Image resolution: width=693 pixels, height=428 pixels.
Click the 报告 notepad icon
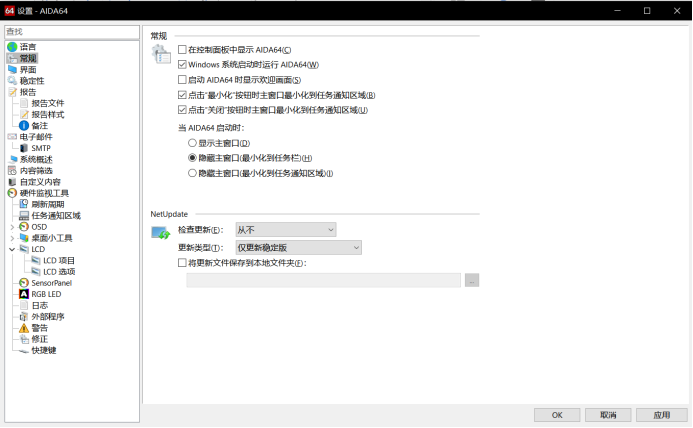12,92
